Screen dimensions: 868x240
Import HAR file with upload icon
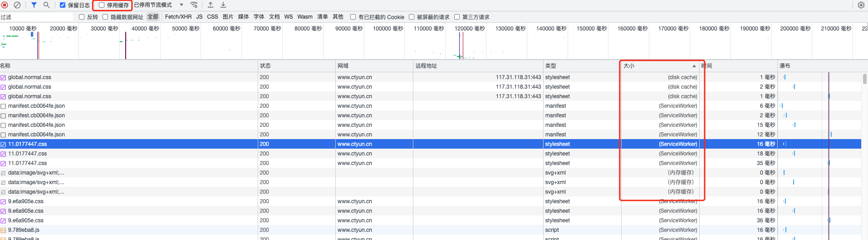(211, 5)
